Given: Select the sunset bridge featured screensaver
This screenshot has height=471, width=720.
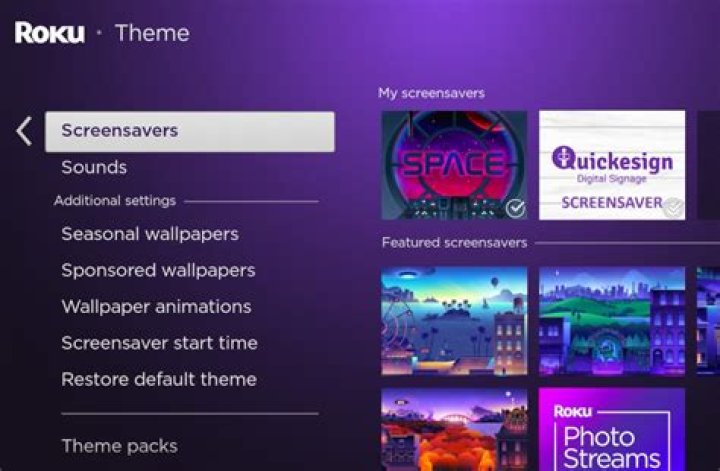Looking at the screenshot, I should [x=454, y=430].
